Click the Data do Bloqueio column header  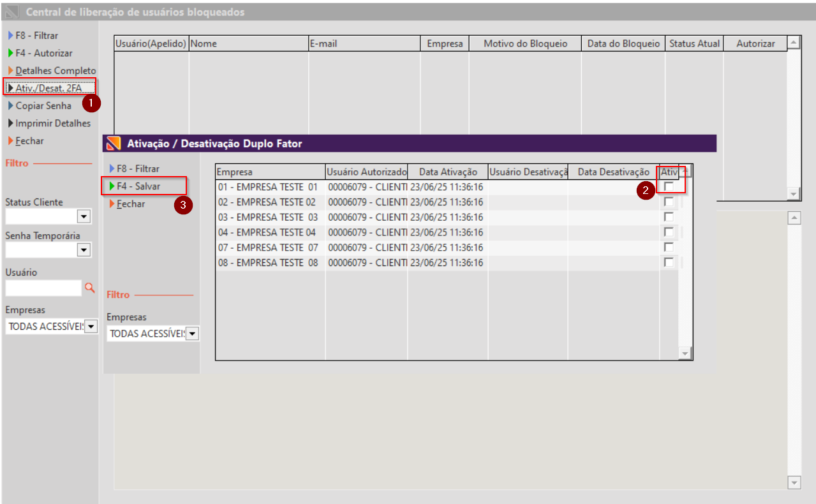623,43
